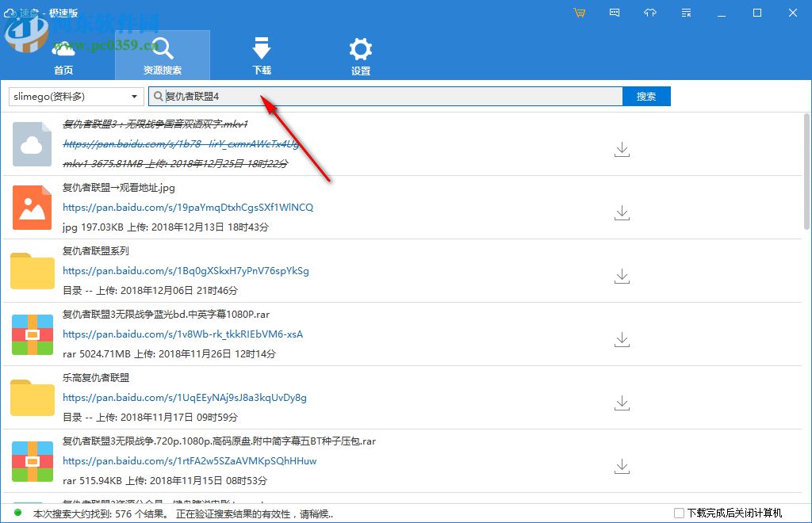Open link pan.baidu.com/s/1rtFA2w5SZaAVMKpSQhHHuw
The height and width of the screenshot is (523, 812).
point(190,461)
